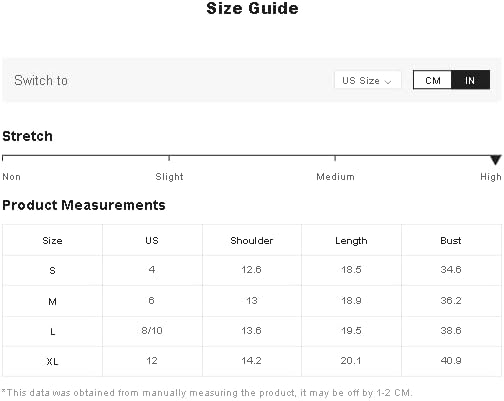This screenshot has height=401, width=504.
Task: Click the chevron beside US Size
Action: click(388, 81)
